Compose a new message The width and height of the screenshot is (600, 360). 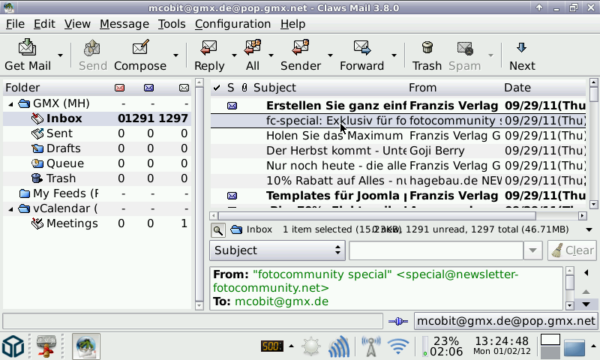pyautogui.click(x=140, y=55)
